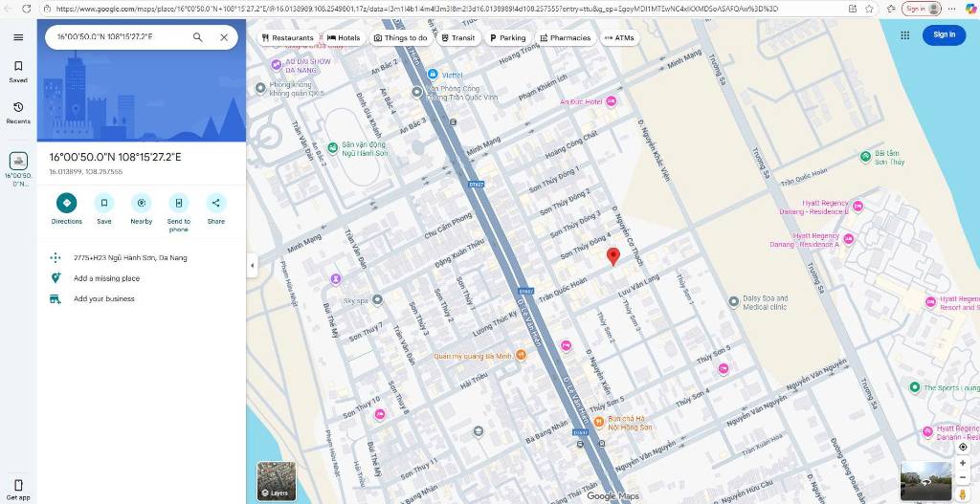Viewport: 980px width, 504px height.
Task: Send location to phone
Action: [179, 203]
